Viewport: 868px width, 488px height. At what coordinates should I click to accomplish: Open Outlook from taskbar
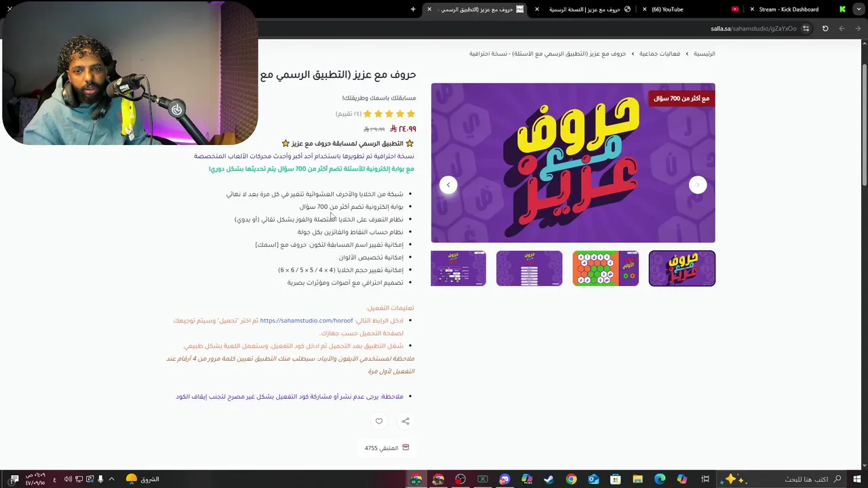click(x=593, y=479)
